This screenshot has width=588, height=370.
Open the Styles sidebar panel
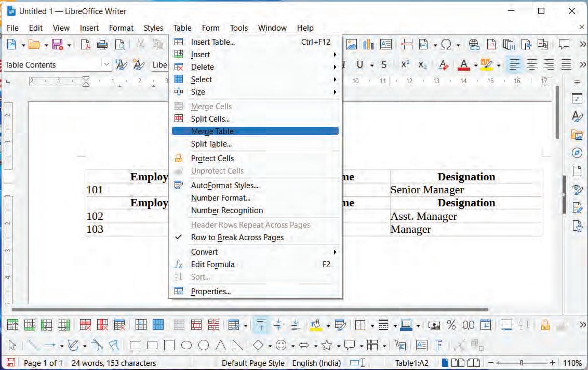(577, 117)
